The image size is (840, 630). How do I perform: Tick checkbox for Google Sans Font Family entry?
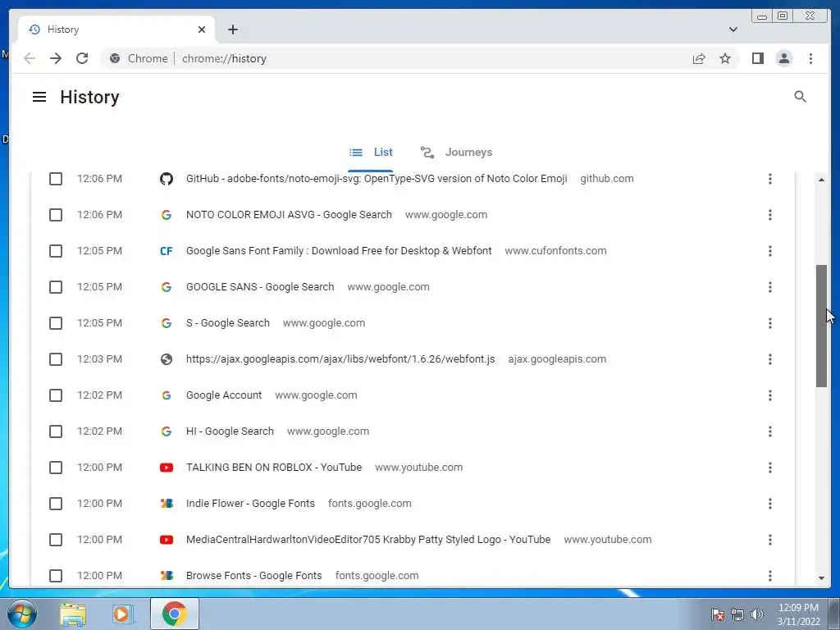(x=56, y=251)
